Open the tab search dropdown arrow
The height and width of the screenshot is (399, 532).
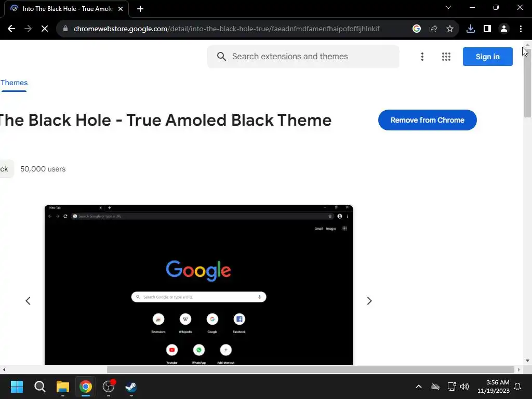tap(448, 7)
